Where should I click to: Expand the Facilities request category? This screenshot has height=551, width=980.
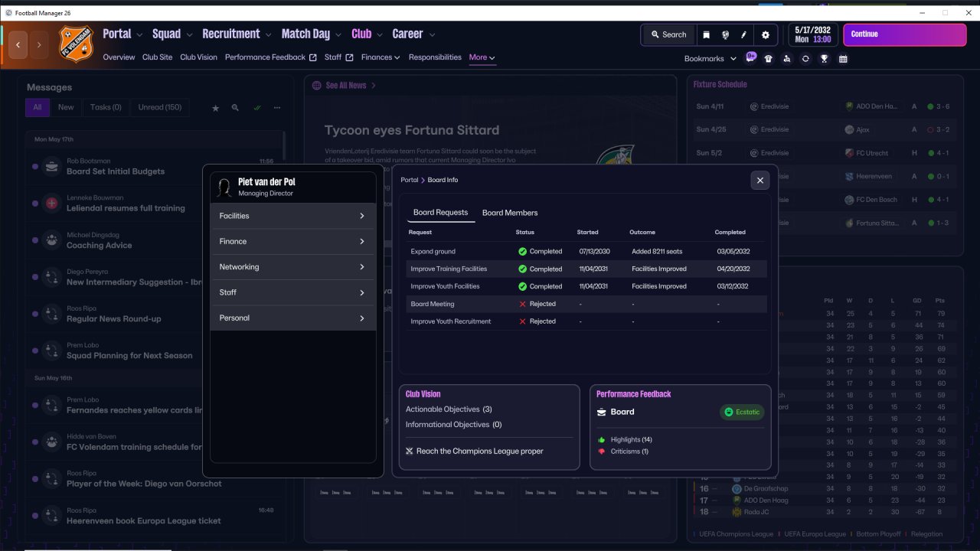293,216
